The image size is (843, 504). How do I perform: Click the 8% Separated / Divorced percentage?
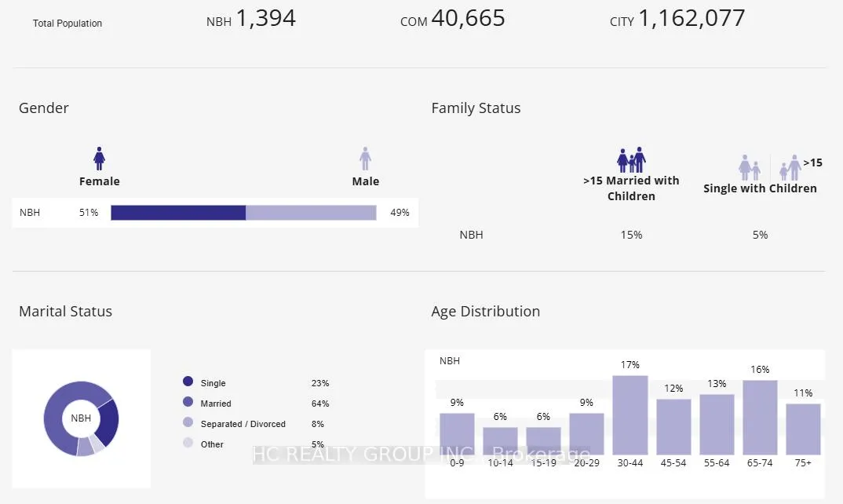[x=318, y=424]
